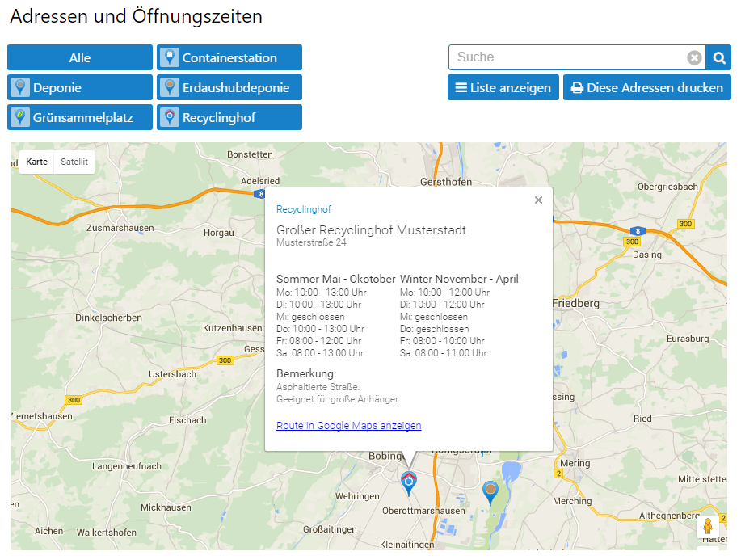Click Oberottmarshausen label on the map
Image resolution: width=741 pixels, height=560 pixels.
click(x=423, y=511)
